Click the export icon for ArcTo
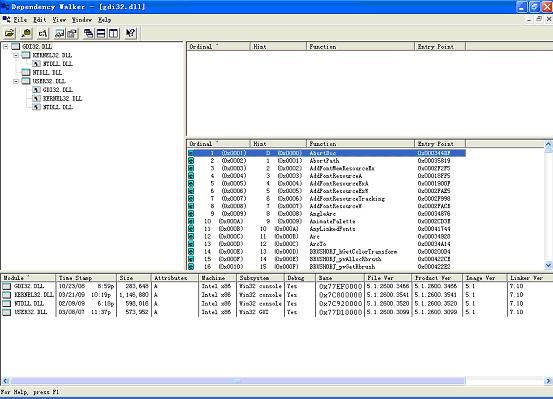Image resolution: width=553 pixels, height=399 pixels. coord(191,244)
